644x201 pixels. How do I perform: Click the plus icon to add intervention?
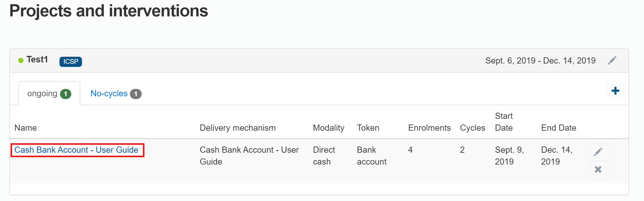pos(615,91)
